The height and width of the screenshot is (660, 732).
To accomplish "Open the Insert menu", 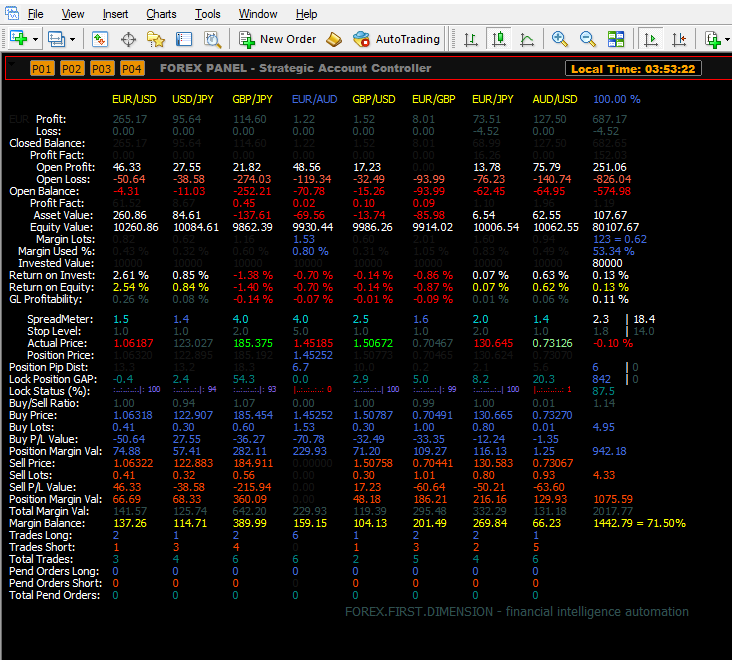I will click(115, 14).
